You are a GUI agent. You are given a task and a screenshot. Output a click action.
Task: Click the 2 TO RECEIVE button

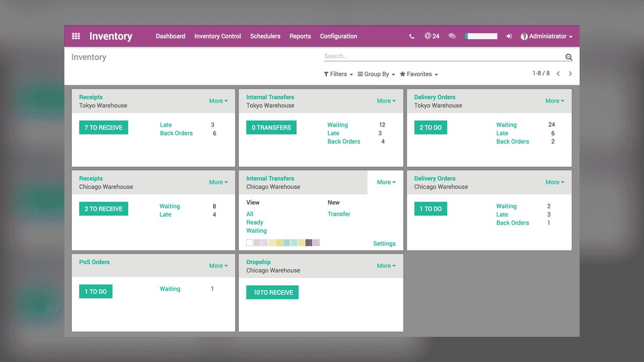(104, 209)
